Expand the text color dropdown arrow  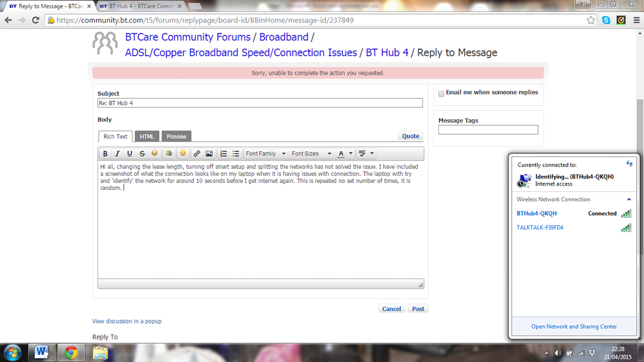(x=351, y=153)
